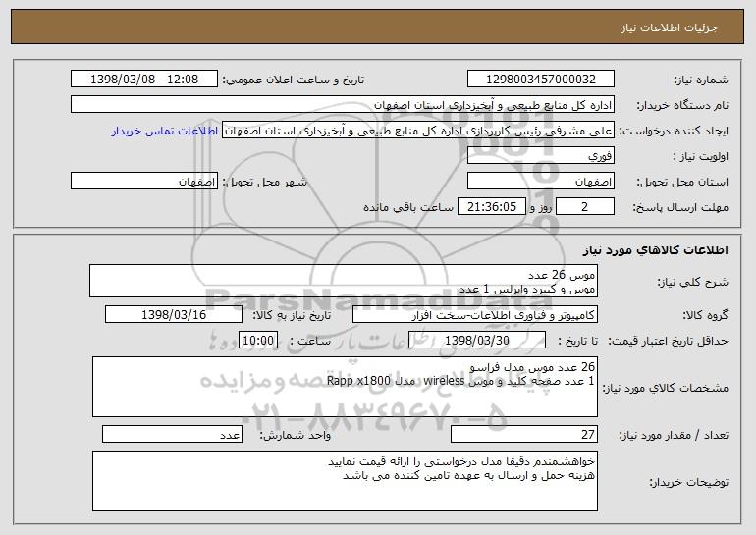Click the buyer notes text box
This screenshot has width=756, height=535.
(345, 481)
